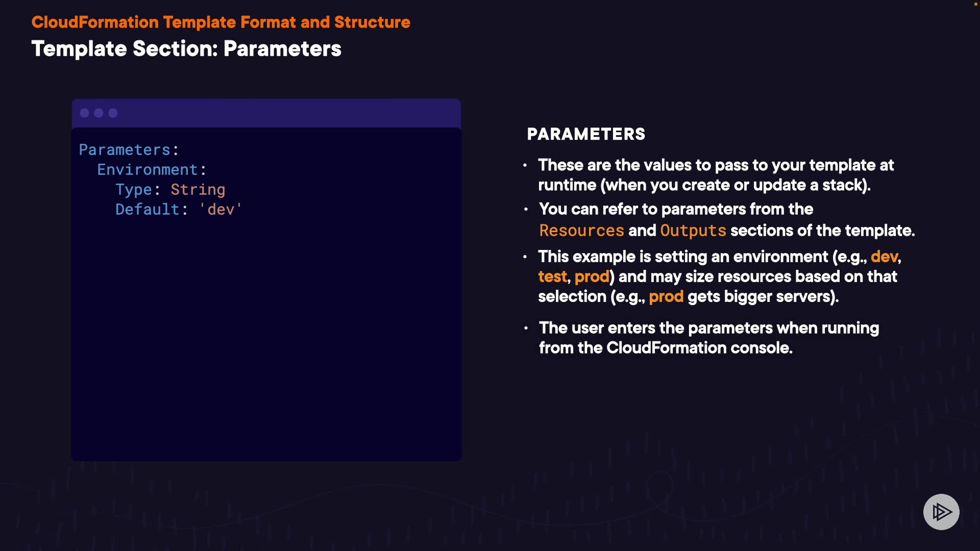Click the small orange dot in top-right corner
The height and width of the screenshot is (551, 980).
[x=975, y=4]
